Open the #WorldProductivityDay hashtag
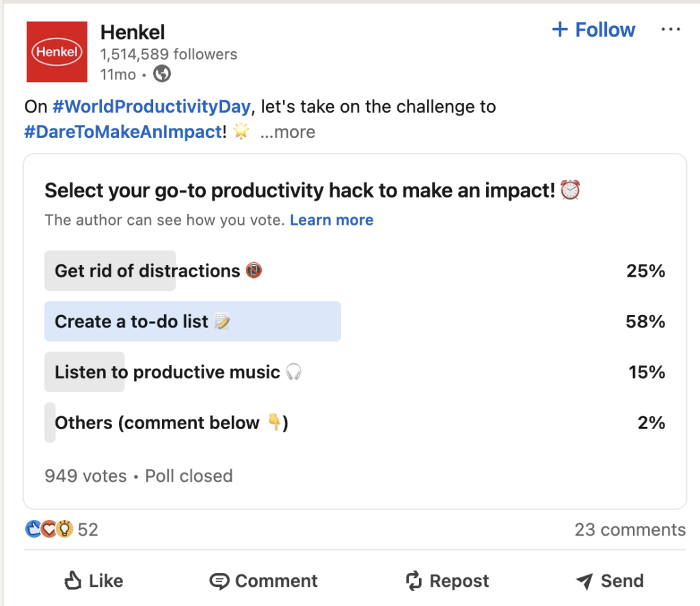700x606 pixels. (152, 107)
